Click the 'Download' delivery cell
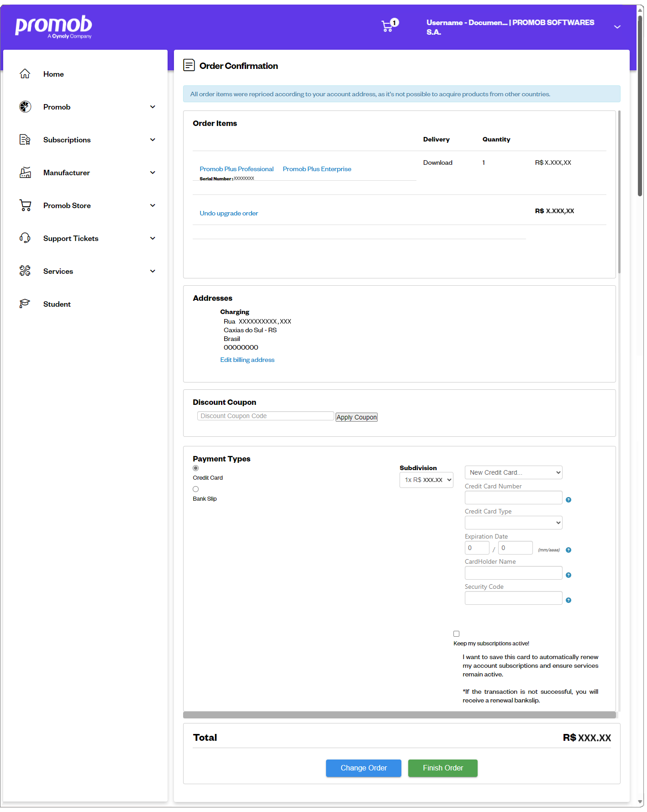The image size is (647, 812). click(437, 162)
